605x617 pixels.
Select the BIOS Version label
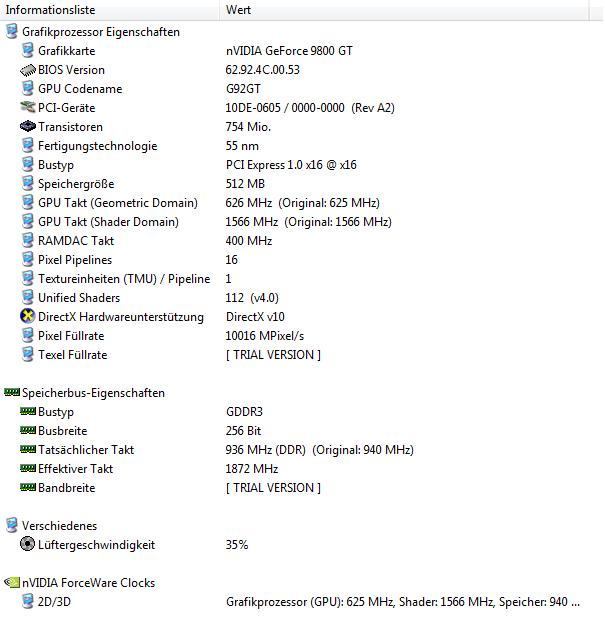(71, 70)
